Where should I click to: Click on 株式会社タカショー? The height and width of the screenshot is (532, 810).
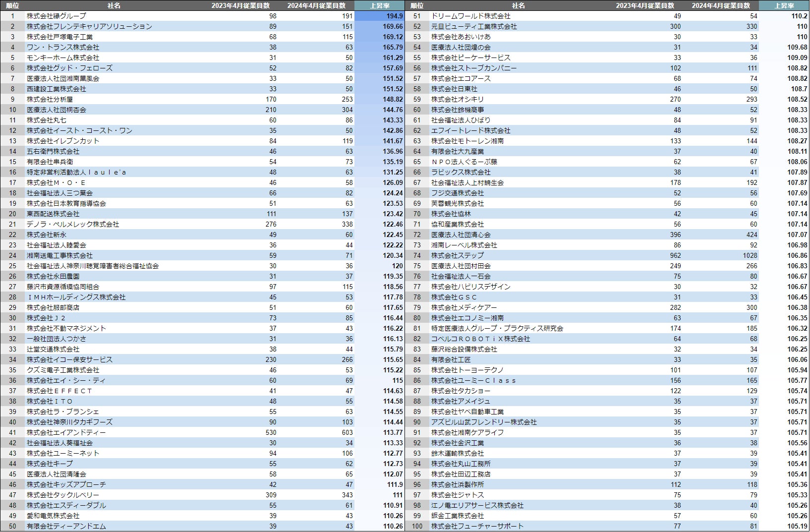coord(461,391)
